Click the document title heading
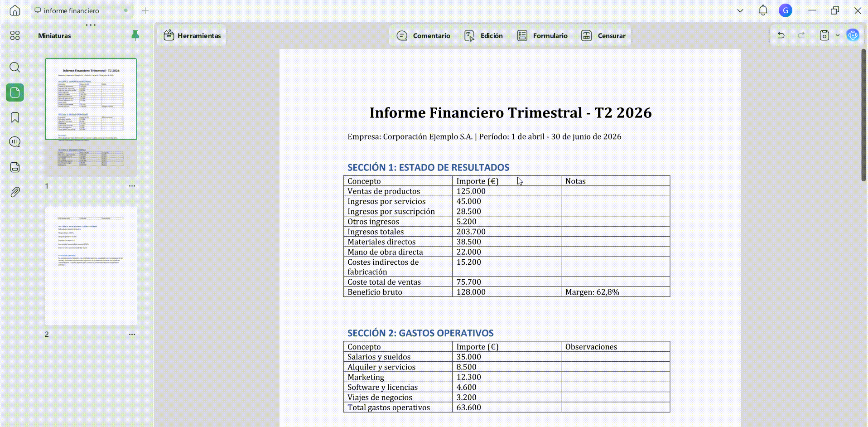Viewport: 868px width, 427px height. pyautogui.click(x=511, y=112)
